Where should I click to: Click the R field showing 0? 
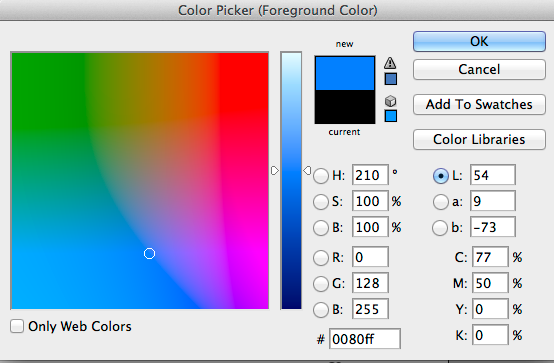pos(370,257)
